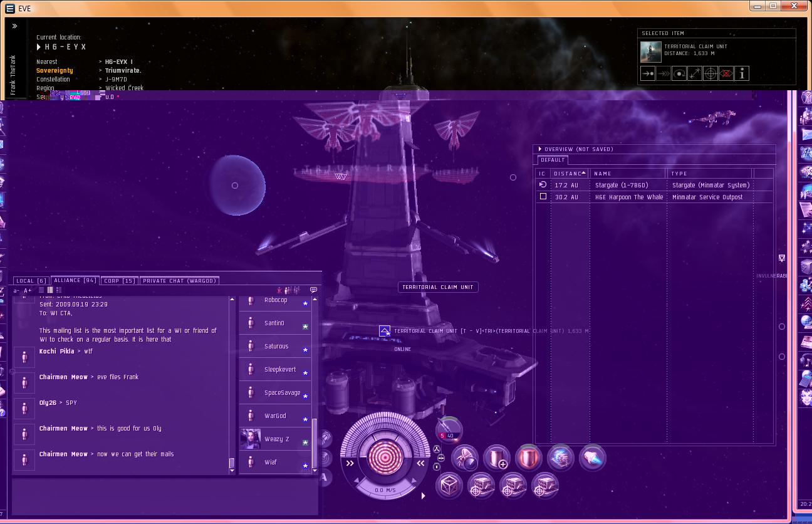Click the Orbit icon in Selected Item
Viewport: 812px width, 524px height.
click(679, 74)
